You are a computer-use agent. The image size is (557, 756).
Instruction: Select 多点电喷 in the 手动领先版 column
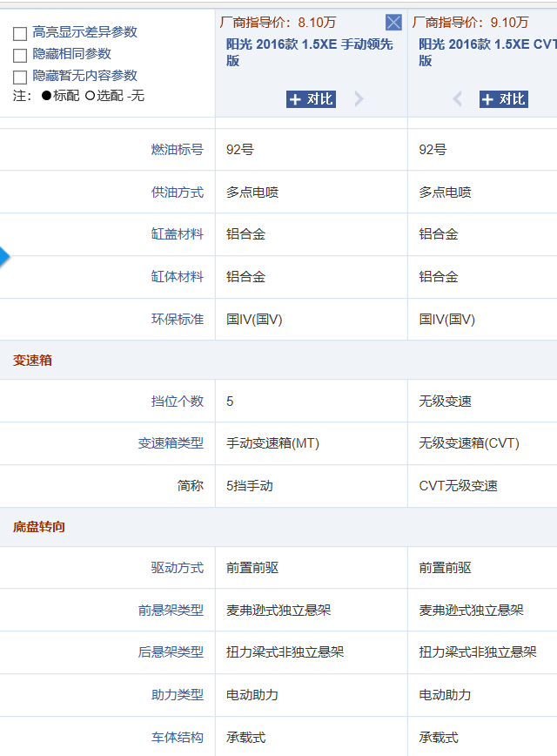[x=252, y=192]
